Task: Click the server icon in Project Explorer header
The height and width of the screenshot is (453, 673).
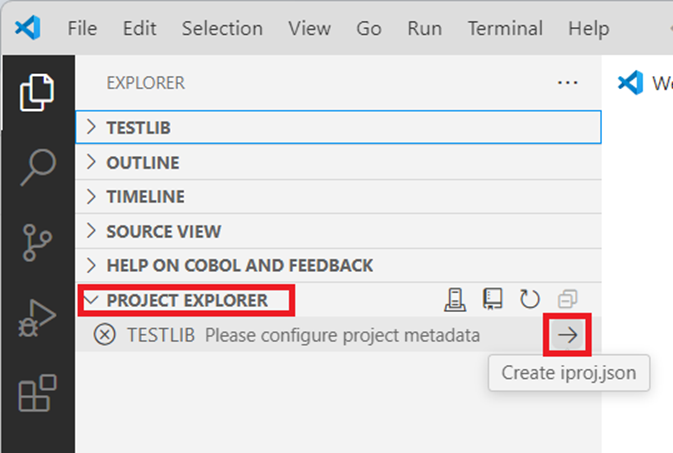Action: pos(455,299)
